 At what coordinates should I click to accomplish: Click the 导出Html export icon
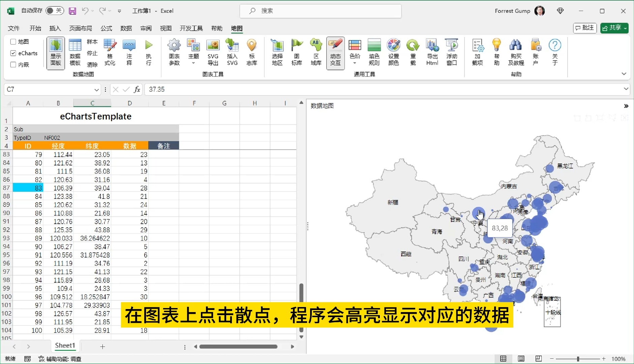click(x=432, y=53)
